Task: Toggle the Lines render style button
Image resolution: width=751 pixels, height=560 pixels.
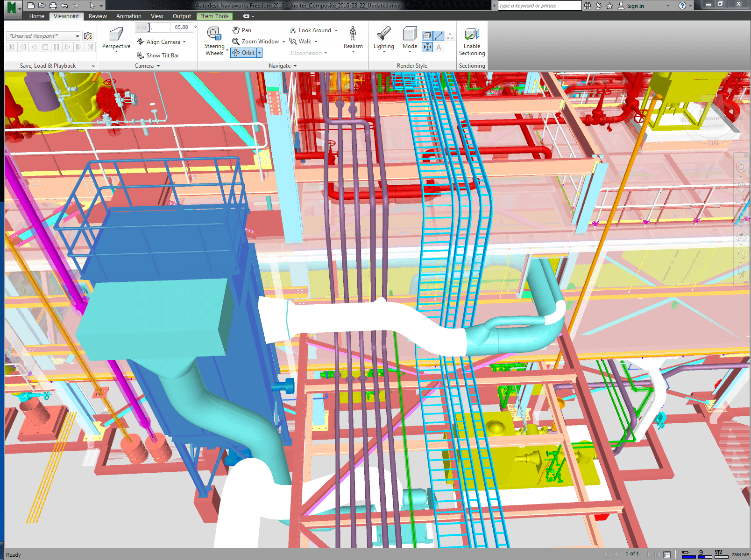Action: pyautogui.click(x=439, y=36)
